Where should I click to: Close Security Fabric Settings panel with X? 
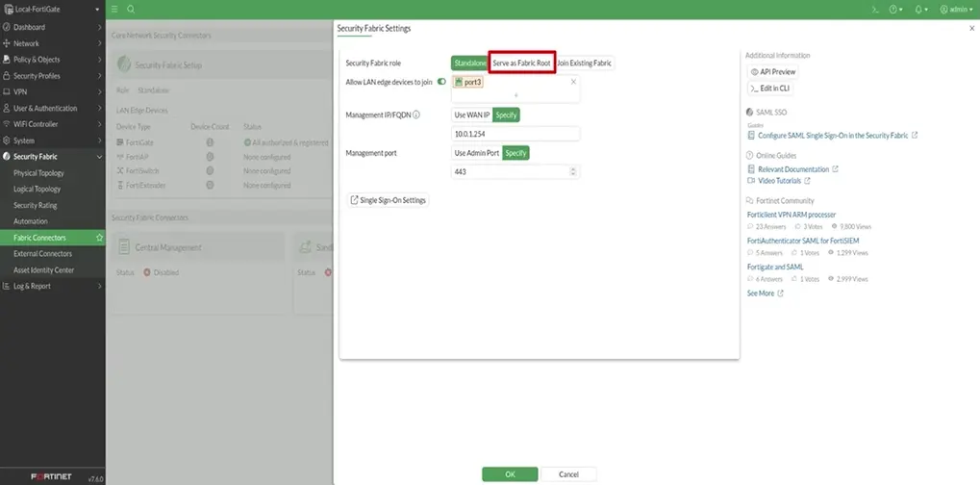click(972, 28)
